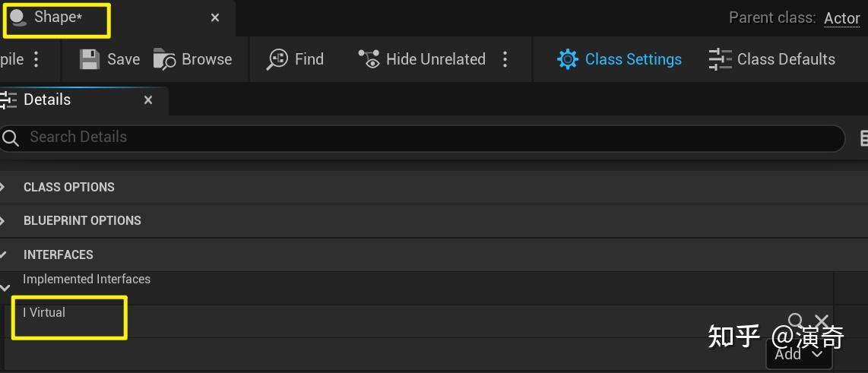Click the Find in Blueprint icon
This screenshot has width=868, height=373.
[x=277, y=59]
